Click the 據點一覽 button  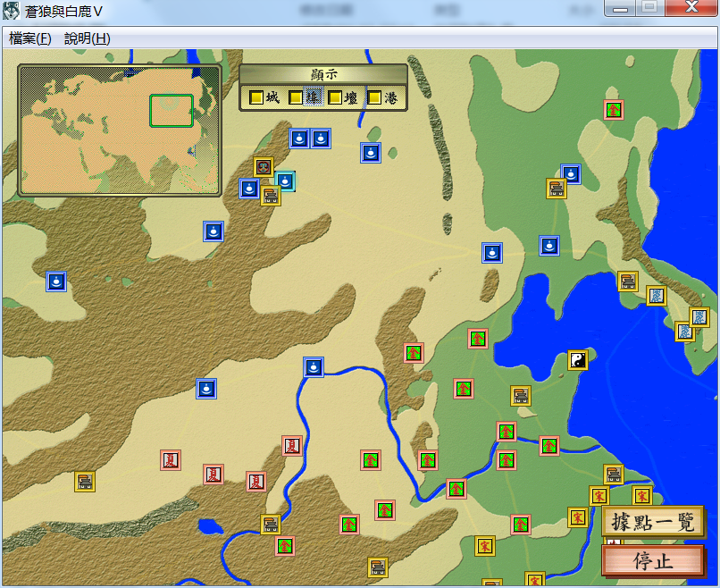point(653,523)
